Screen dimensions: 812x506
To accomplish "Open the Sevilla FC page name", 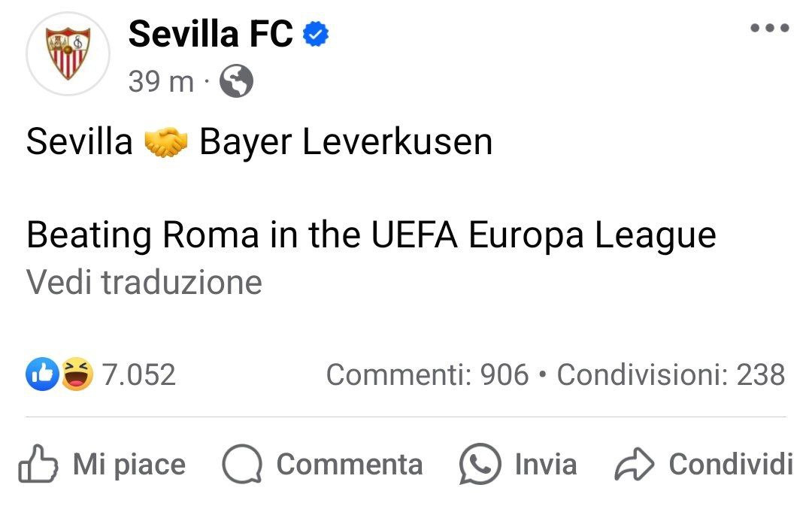I will click(x=211, y=34).
